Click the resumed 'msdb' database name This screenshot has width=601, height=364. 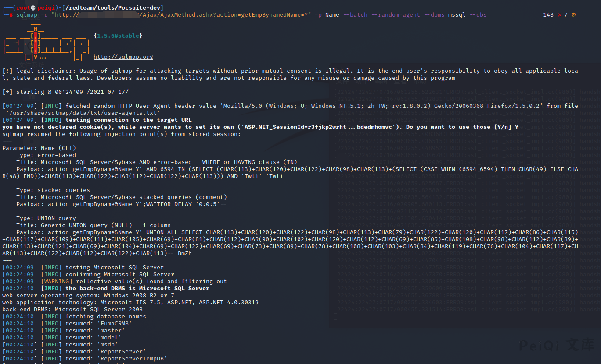[108, 345]
